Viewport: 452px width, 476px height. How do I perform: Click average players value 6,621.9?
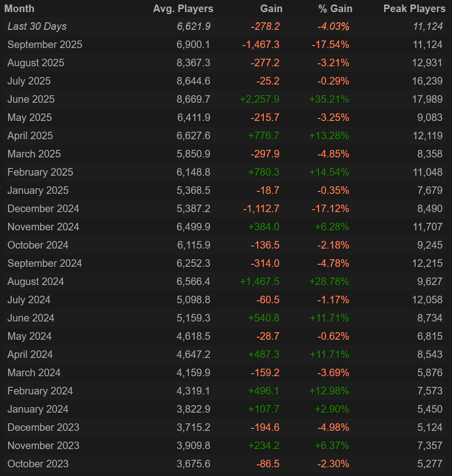click(193, 26)
